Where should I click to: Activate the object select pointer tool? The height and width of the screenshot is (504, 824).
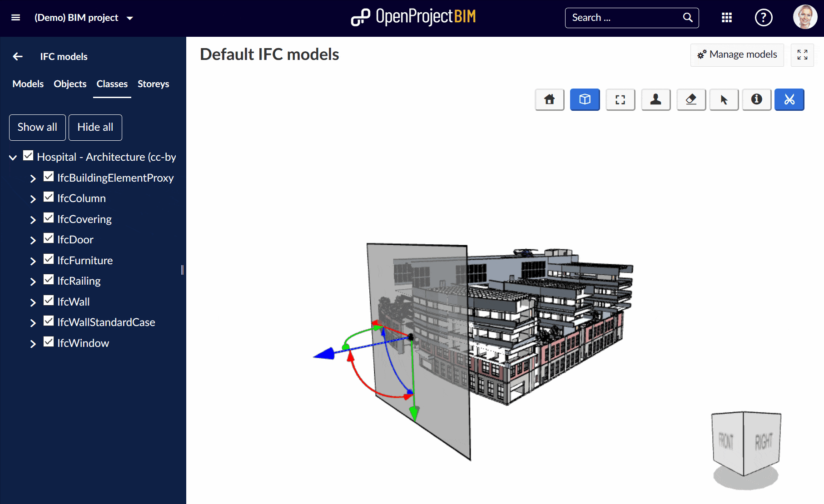pos(724,99)
